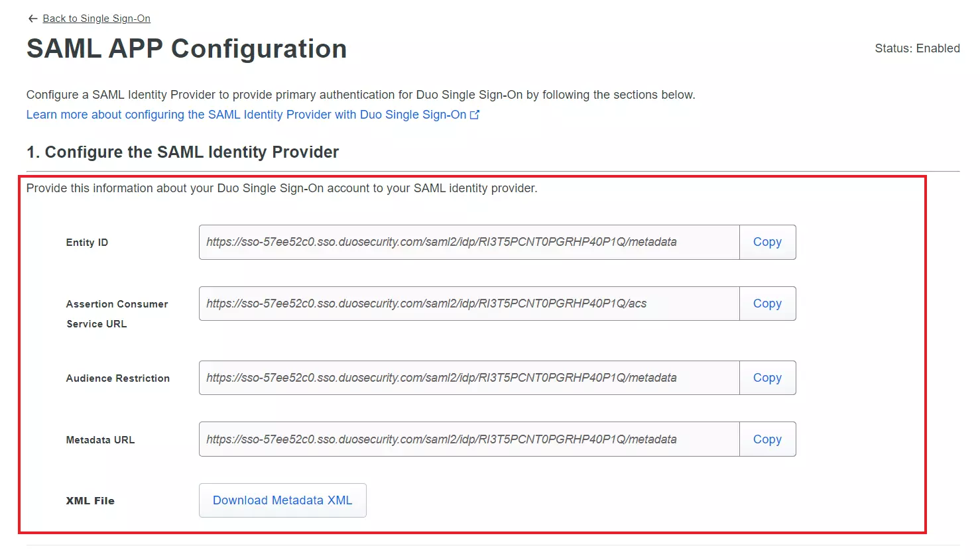Click inside the Entity ID field

[469, 242]
